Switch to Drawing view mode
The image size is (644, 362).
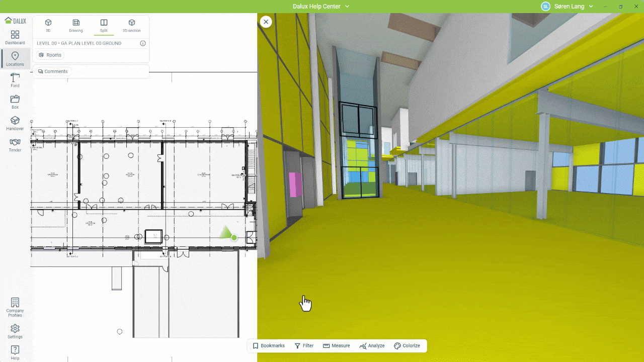click(76, 26)
